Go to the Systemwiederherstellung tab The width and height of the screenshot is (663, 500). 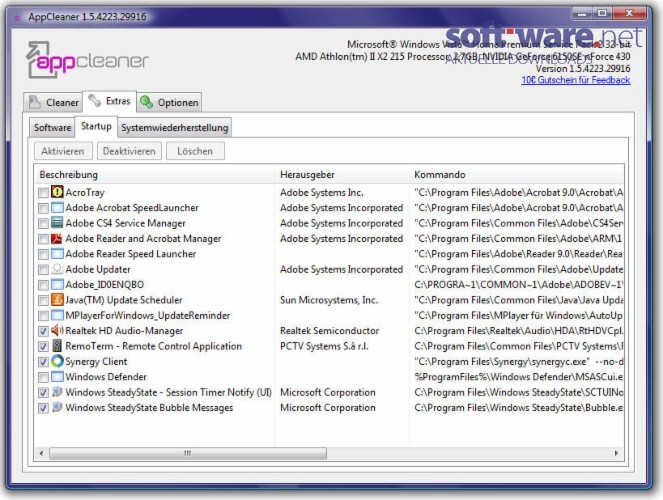[x=174, y=128]
